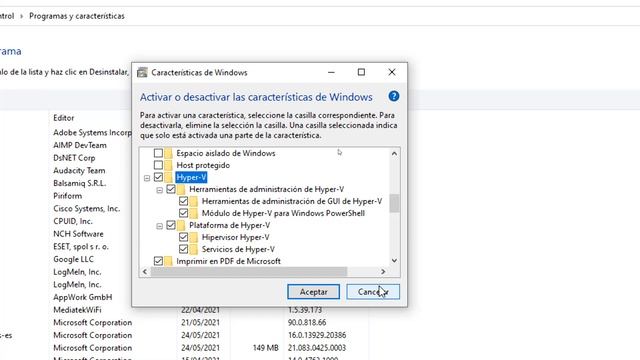Select Google LLC row in programs list
This screenshot has height=360, width=640.
click(73, 259)
